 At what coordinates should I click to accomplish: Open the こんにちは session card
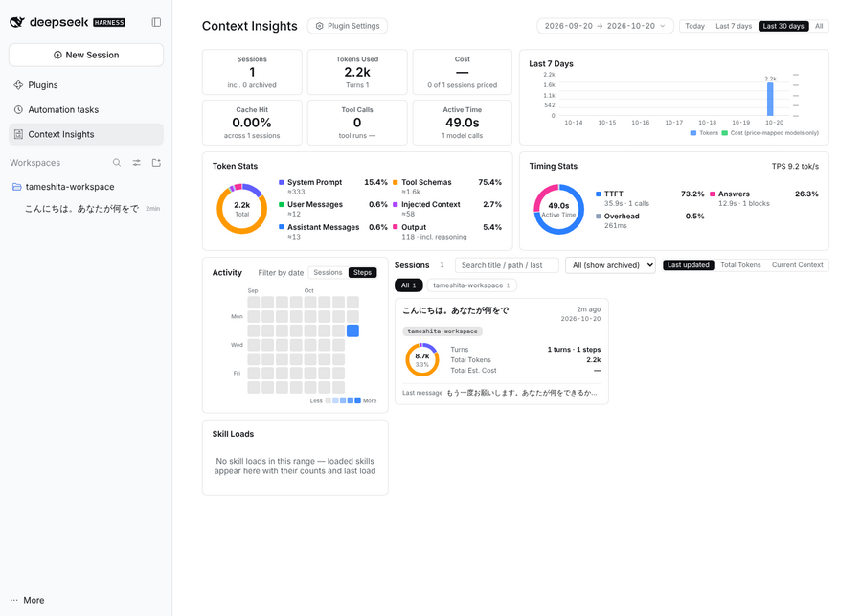coord(501,352)
